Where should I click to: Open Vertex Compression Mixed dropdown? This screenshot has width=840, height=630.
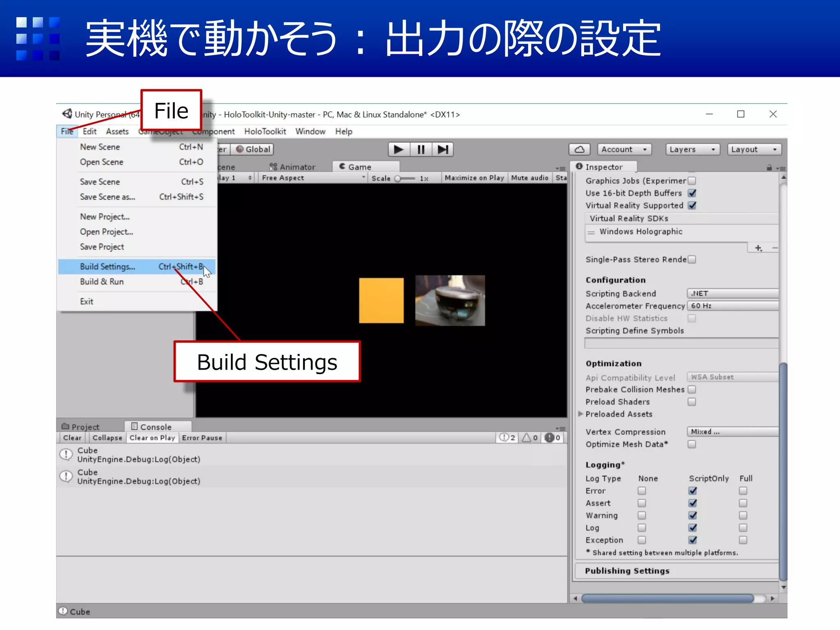[733, 431]
